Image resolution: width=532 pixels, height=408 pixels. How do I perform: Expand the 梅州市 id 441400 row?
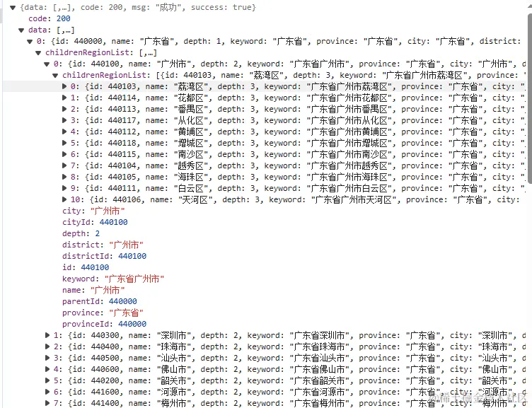tap(47, 403)
